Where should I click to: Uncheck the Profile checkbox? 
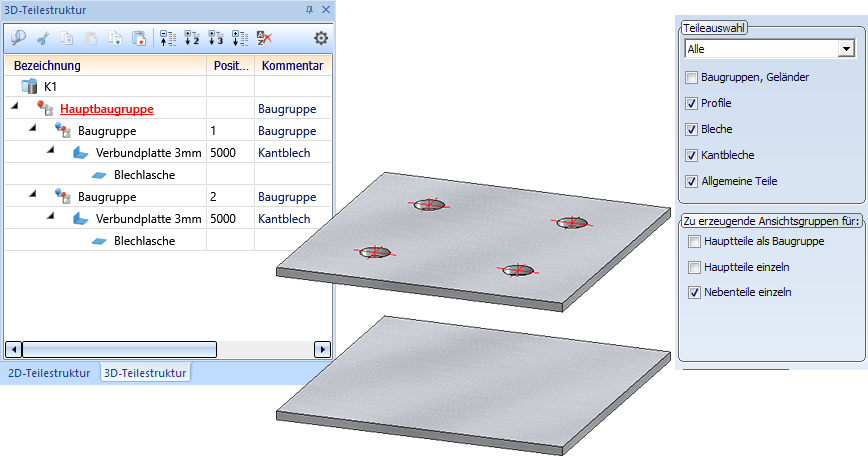(x=691, y=103)
